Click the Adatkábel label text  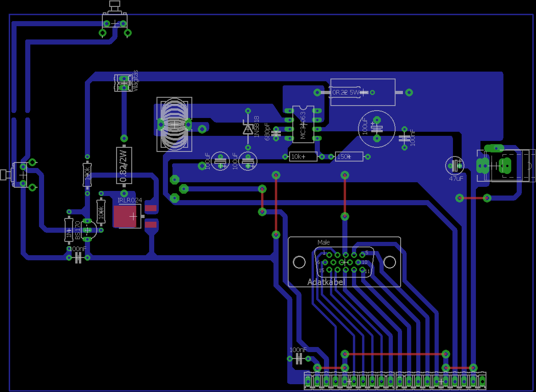326,282
